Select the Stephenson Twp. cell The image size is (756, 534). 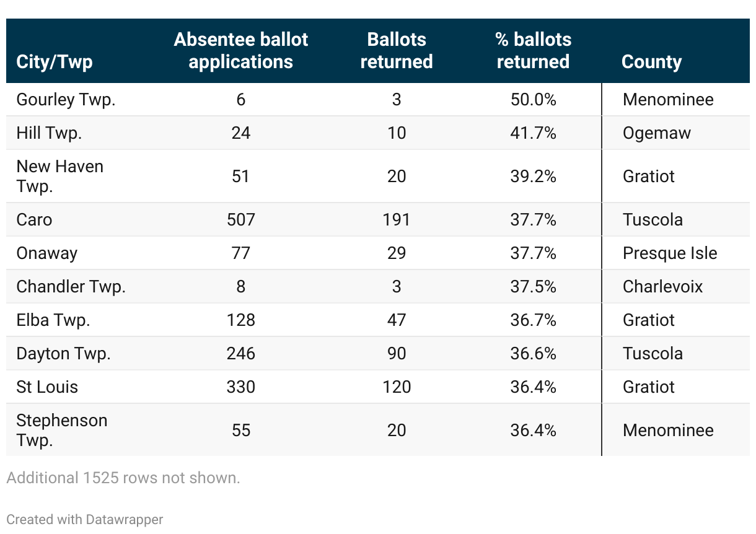pos(61,430)
